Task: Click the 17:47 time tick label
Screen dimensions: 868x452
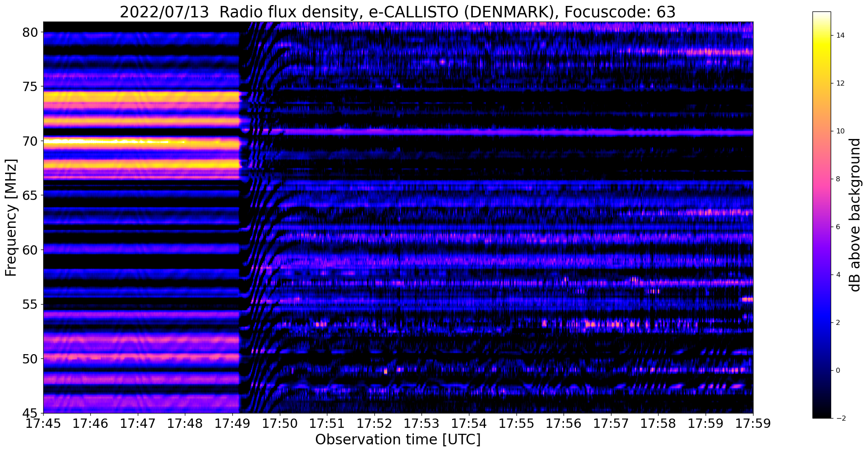Action: pyautogui.click(x=138, y=424)
